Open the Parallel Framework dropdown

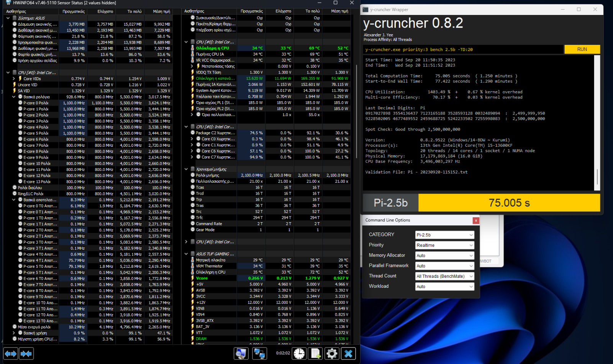pyautogui.click(x=445, y=266)
